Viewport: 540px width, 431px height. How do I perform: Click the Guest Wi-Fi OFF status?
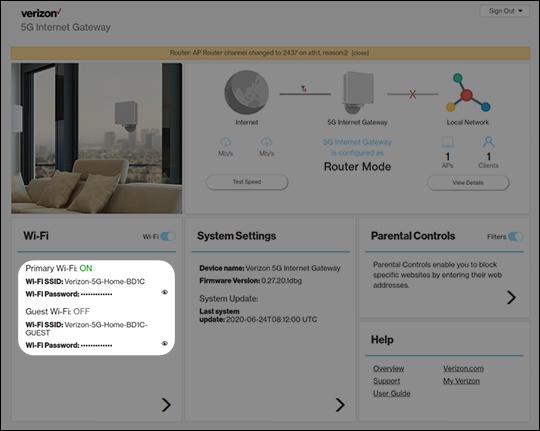pos(81,311)
